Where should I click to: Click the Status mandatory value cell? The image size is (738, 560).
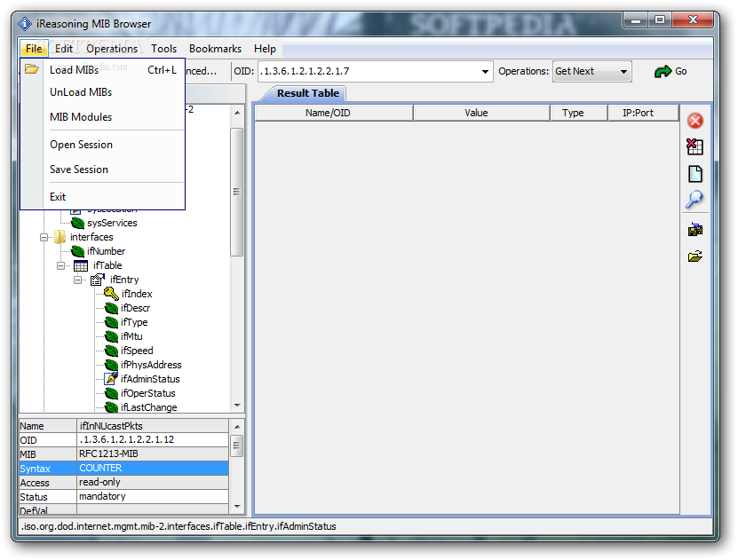click(x=153, y=496)
